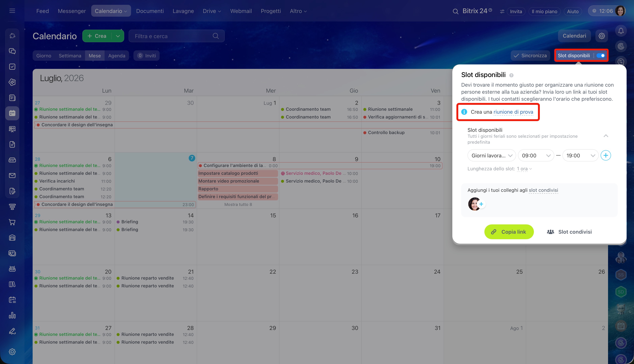Change slot length from 1 ora
Screen dimensions: 634x364
pos(524,169)
